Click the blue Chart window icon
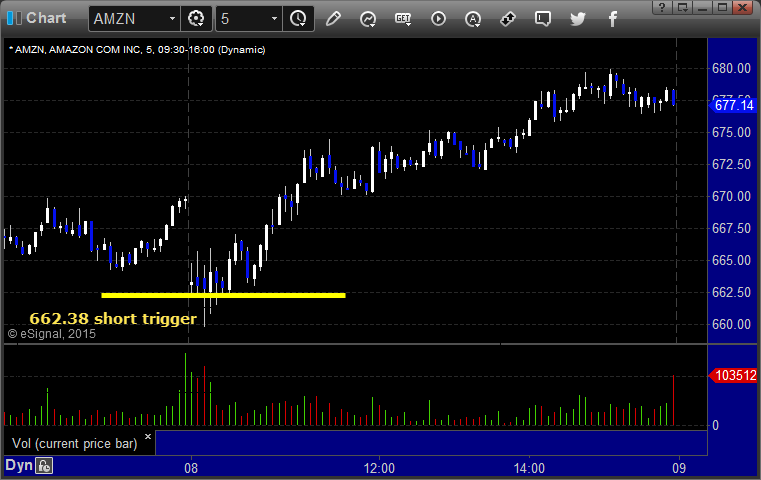Viewport: 761px width, 480px height. [x=15, y=18]
